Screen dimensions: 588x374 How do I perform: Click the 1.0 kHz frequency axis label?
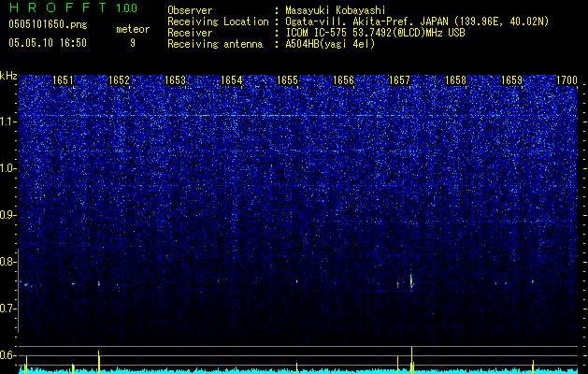7,169
